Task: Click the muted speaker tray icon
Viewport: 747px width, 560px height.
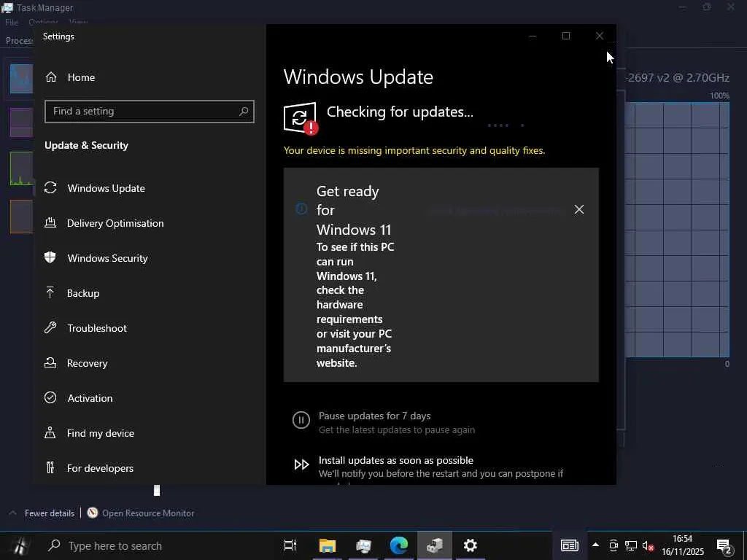Action: (649, 545)
